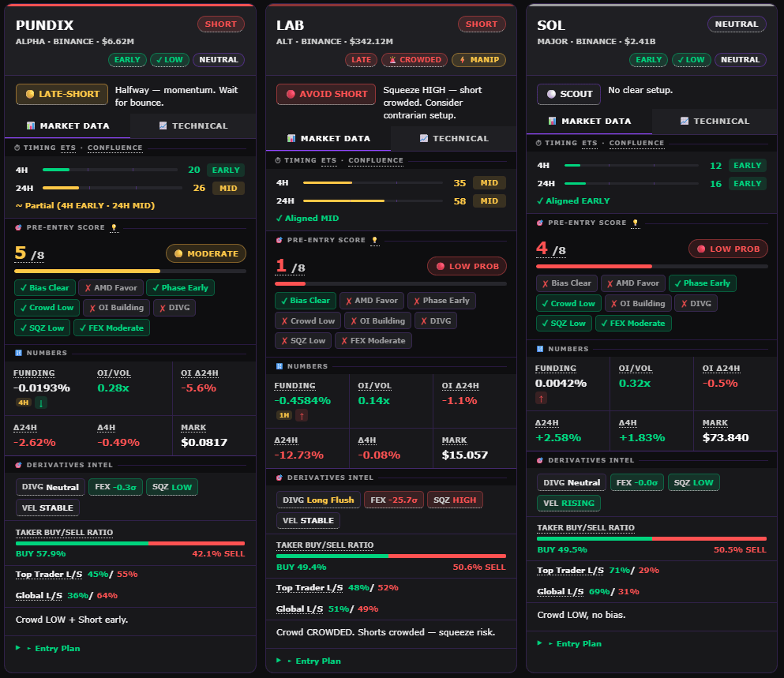Click the LOW crowd tag on PUNDIX header
The image size is (784, 678).
(170, 60)
